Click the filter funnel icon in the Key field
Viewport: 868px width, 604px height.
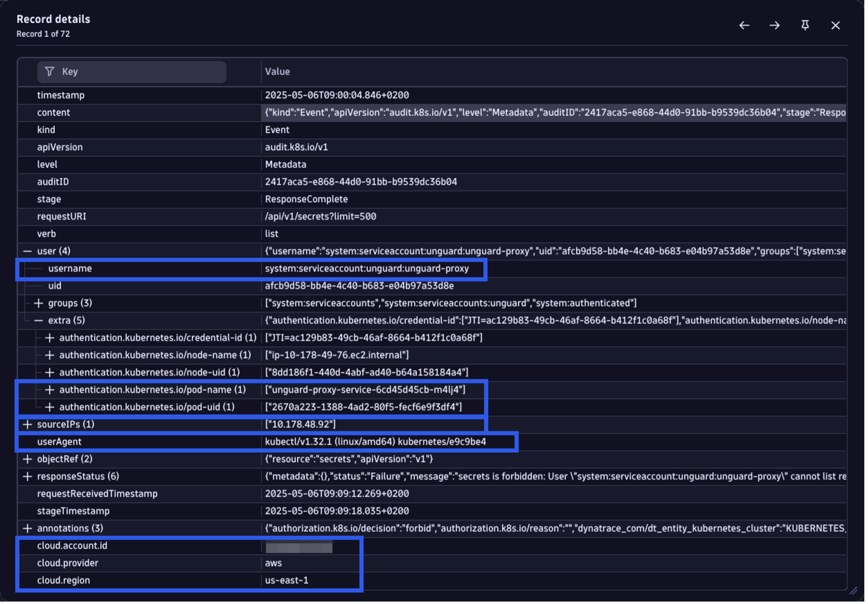(x=49, y=71)
